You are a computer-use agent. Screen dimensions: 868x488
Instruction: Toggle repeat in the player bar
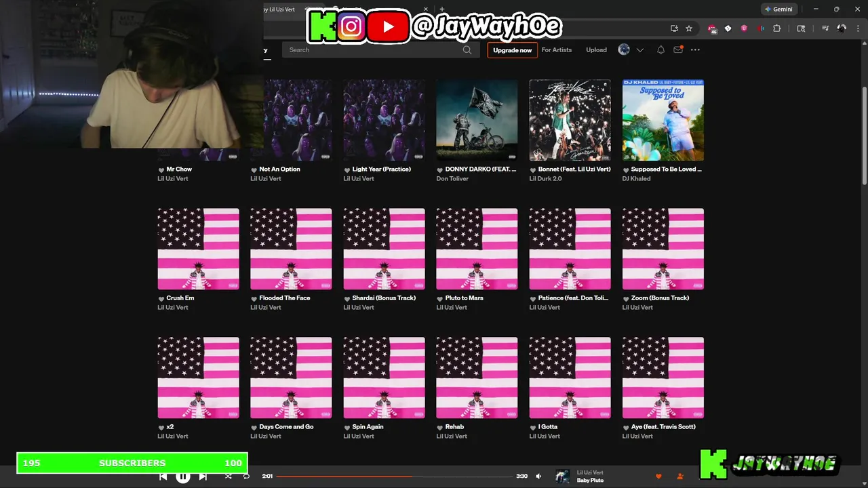coord(246,476)
